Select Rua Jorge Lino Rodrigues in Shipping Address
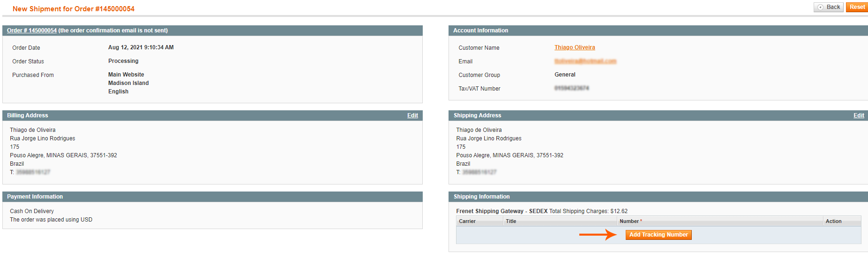 489,138
